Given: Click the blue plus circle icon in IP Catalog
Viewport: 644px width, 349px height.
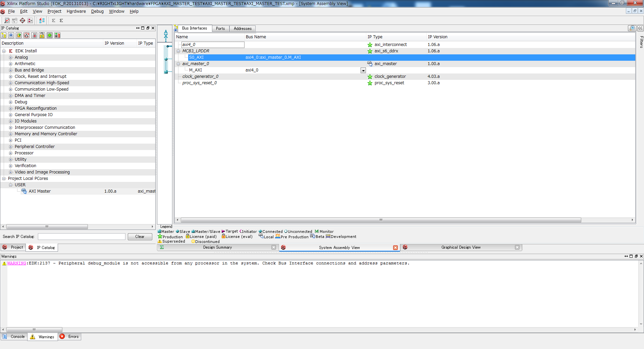Looking at the screenshot, I should point(11,35).
